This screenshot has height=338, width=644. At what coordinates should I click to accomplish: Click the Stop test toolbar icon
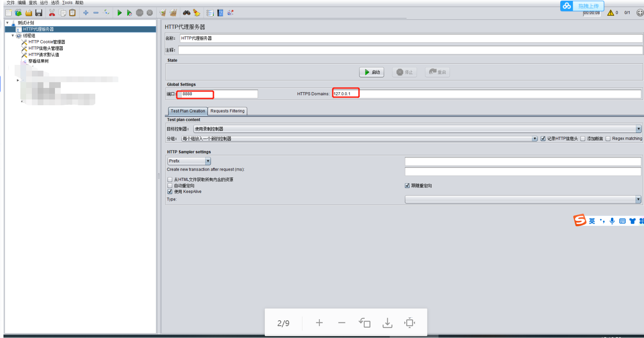coord(139,13)
